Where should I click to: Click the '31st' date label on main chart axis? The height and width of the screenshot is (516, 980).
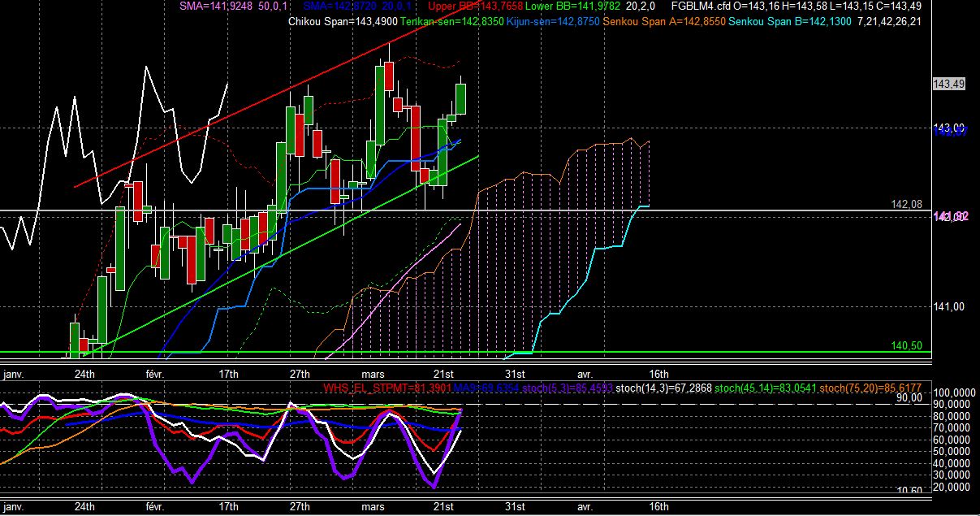(515, 374)
